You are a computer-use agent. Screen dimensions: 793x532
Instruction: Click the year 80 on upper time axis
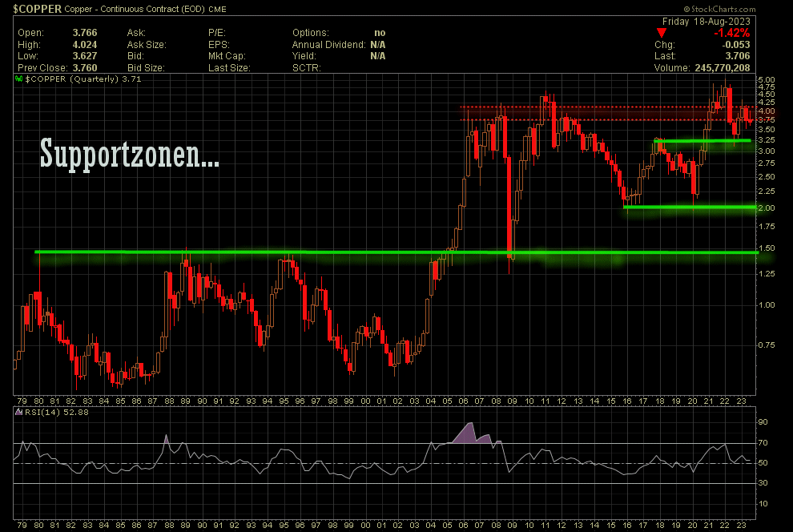click(38, 401)
